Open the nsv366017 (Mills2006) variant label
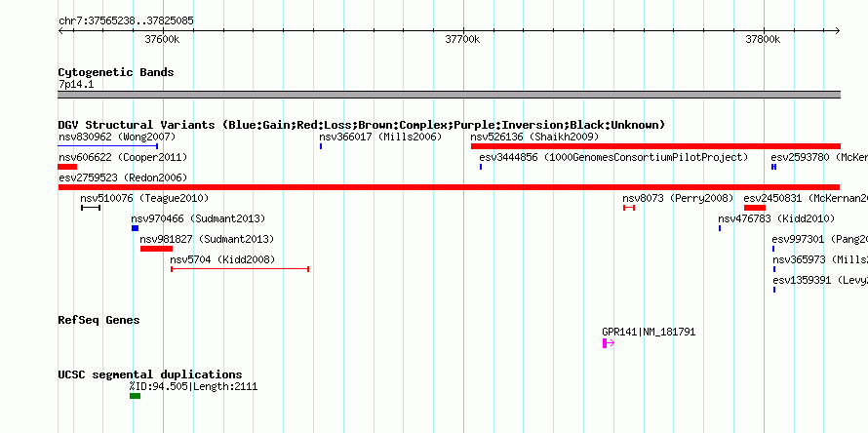This screenshot has height=433, width=868. coord(380,137)
